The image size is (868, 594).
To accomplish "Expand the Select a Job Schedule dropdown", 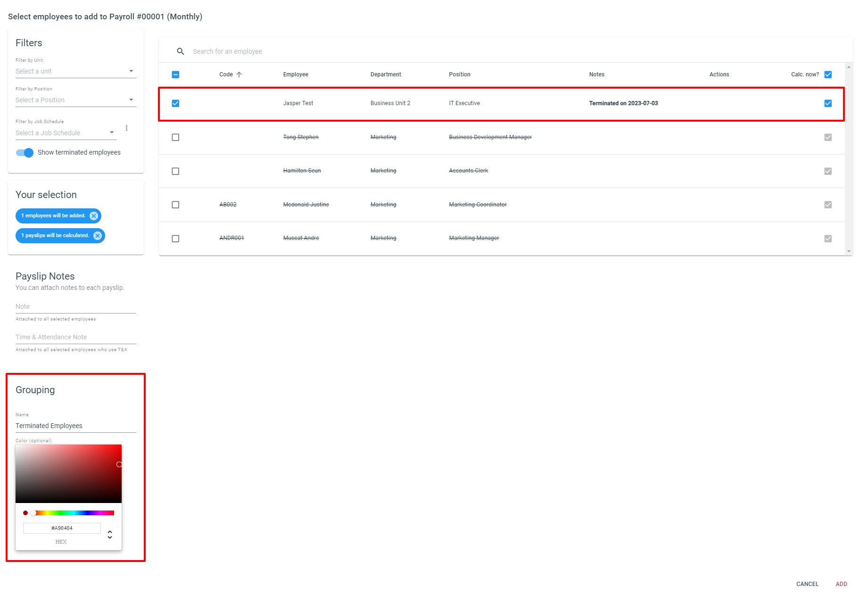I will pos(112,132).
